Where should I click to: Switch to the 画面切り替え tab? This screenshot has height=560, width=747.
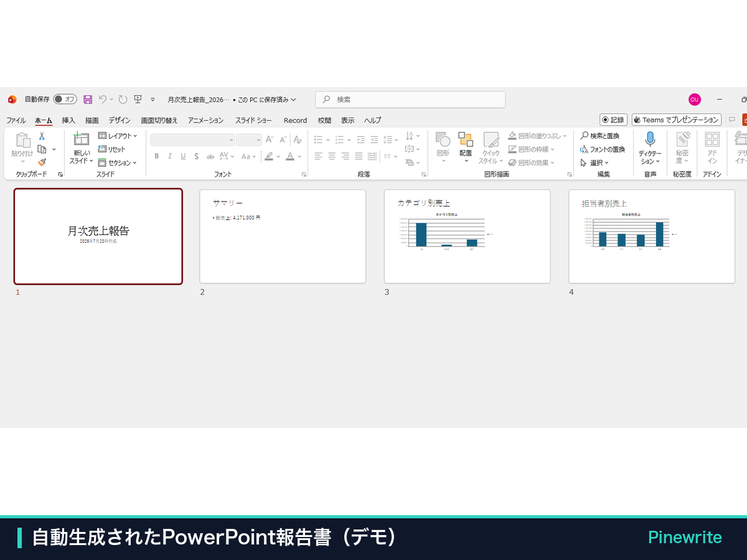159,120
